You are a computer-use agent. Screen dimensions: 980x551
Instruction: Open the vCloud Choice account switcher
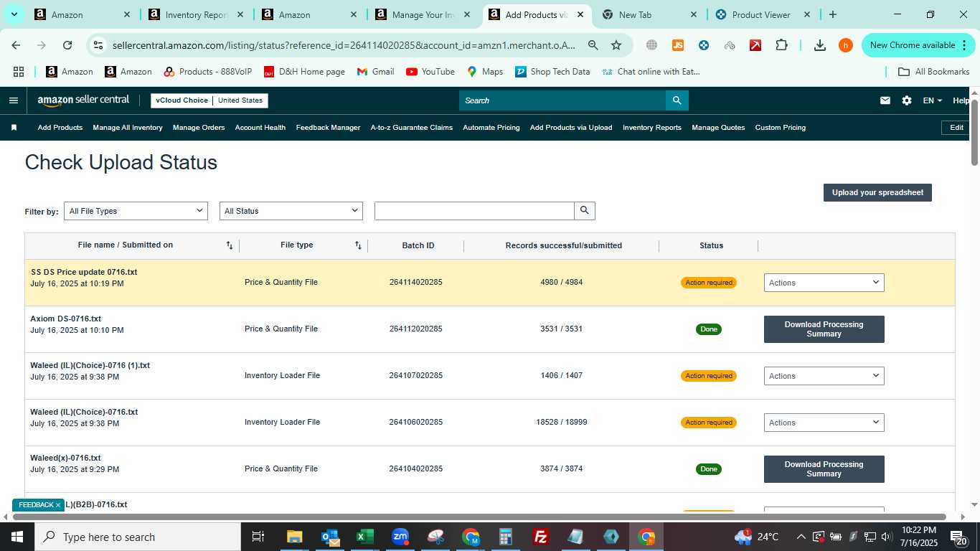click(209, 100)
